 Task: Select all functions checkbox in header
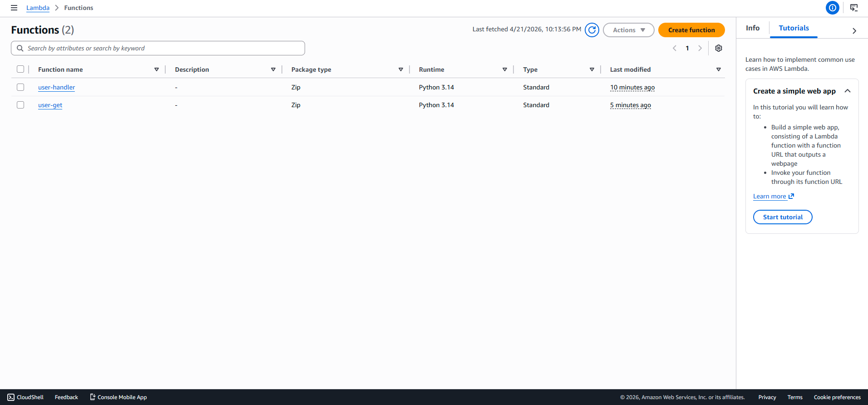(x=20, y=69)
